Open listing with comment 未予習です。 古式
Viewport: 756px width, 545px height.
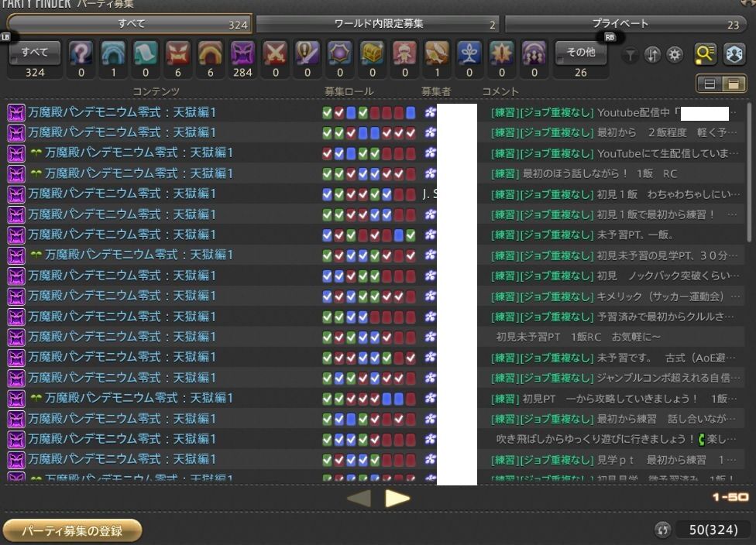click(374, 358)
